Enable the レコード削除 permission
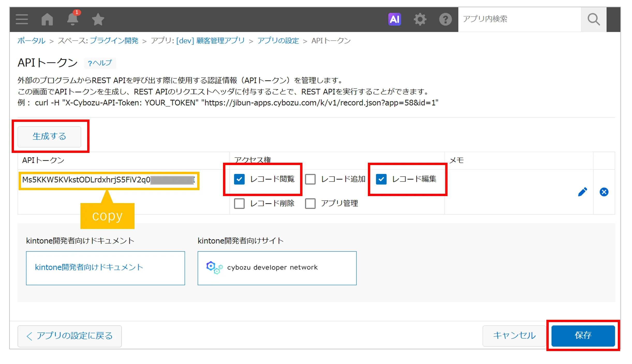The height and width of the screenshot is (364, 632). point(239,203)
